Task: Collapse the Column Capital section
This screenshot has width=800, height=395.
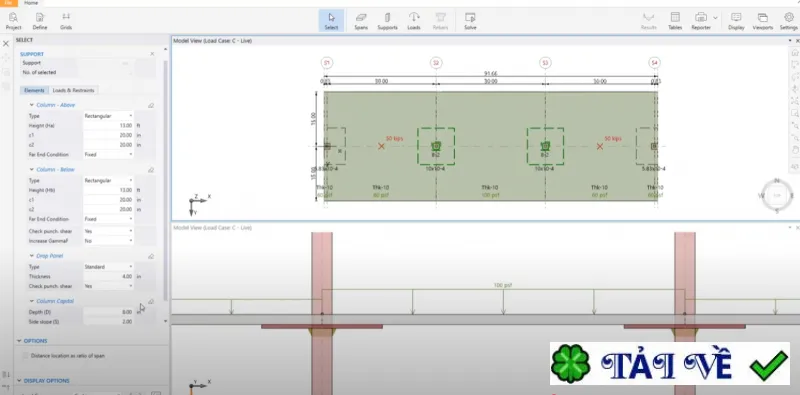Action: (x=32, y=301)
